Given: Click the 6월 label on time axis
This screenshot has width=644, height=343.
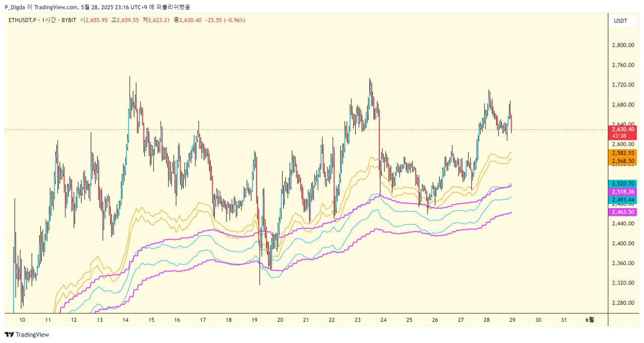Looking at the screenshot, I should [x=590, y=320].
